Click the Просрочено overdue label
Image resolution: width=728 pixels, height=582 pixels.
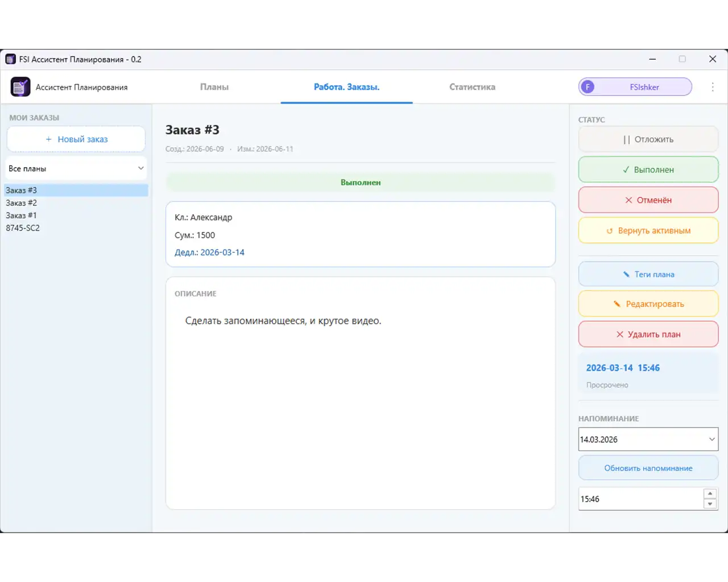pos(607,385)
